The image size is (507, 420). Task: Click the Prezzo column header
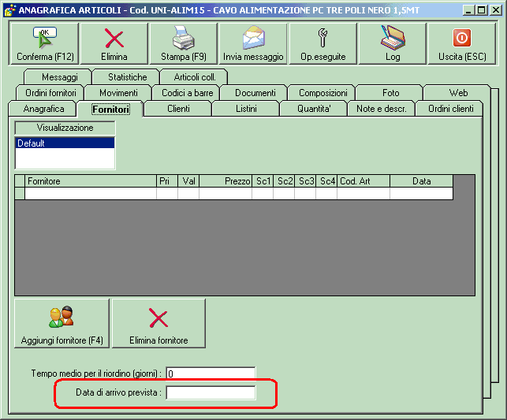point(226,181)
